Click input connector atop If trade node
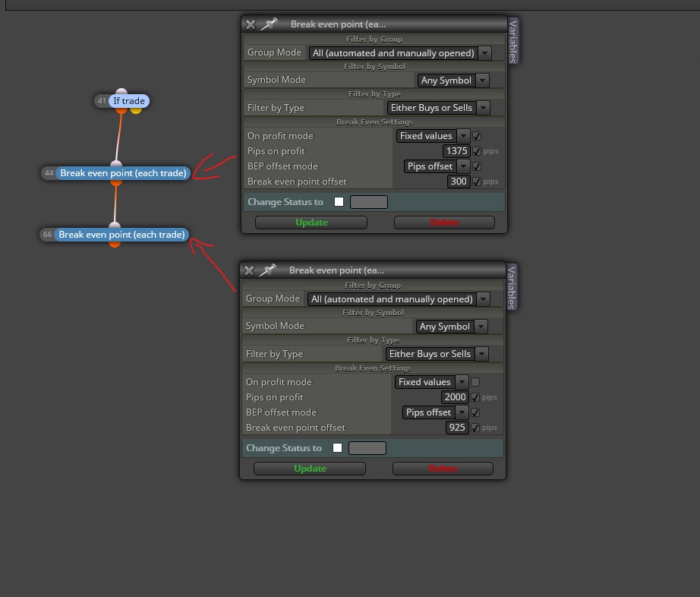 [121, 92]
